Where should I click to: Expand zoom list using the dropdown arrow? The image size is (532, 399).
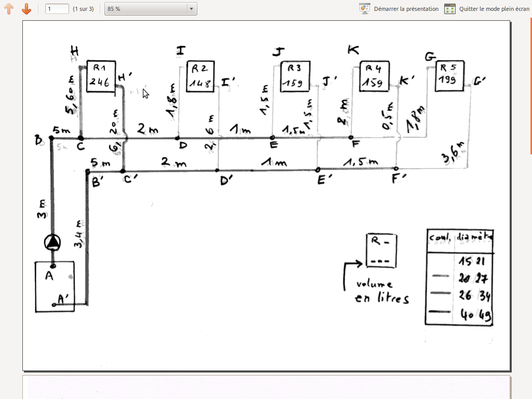tap(191, 9)
